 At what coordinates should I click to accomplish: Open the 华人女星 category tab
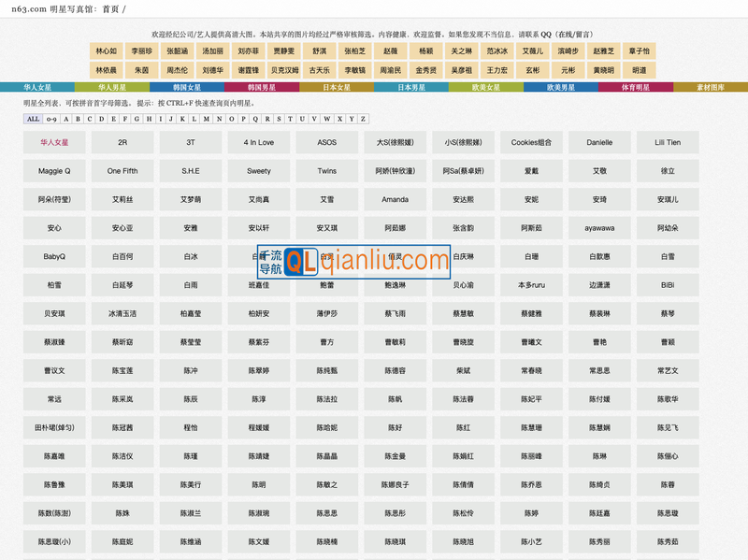37,87
